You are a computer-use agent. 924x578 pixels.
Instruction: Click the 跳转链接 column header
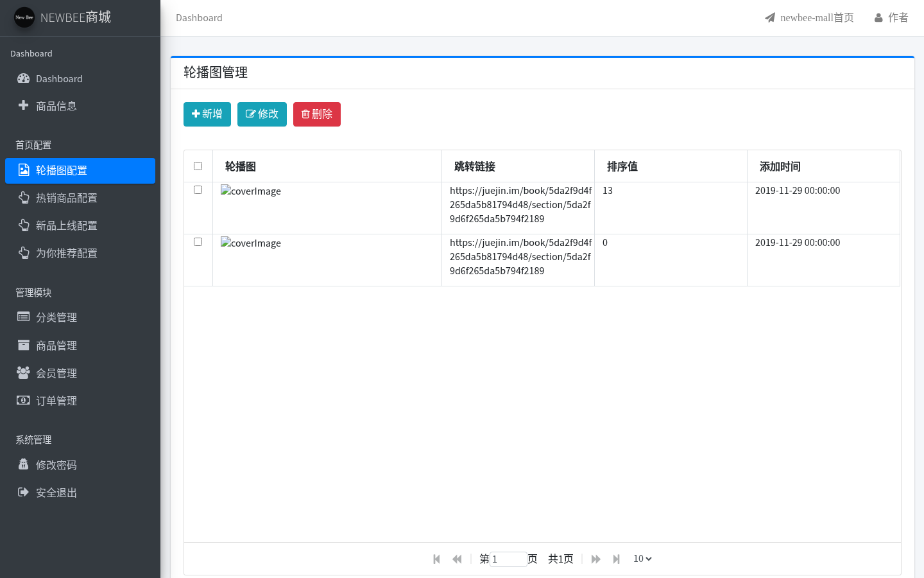pos(518,166)
